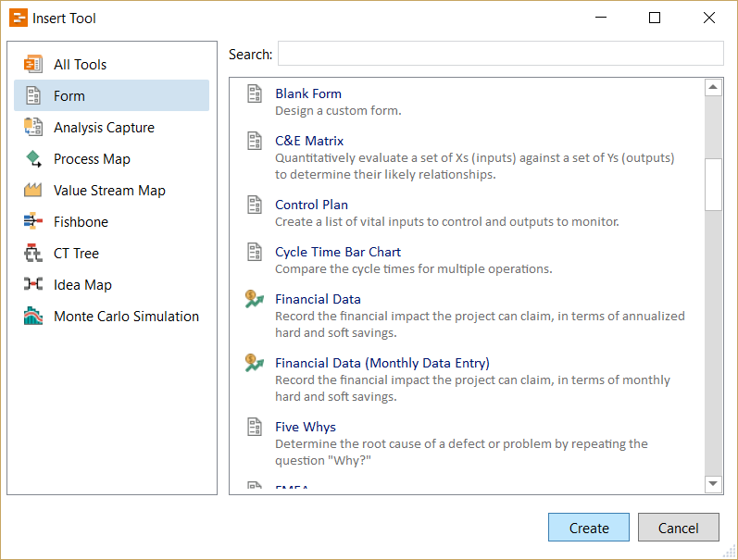738x560 pixels.
Task: Click the Process Map icon
Action: coord(33,158)
